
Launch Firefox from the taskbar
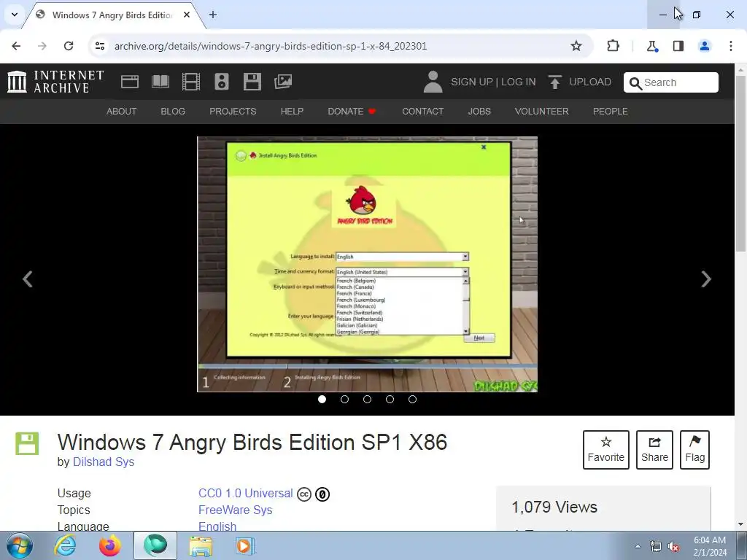[x=110, y=545]
